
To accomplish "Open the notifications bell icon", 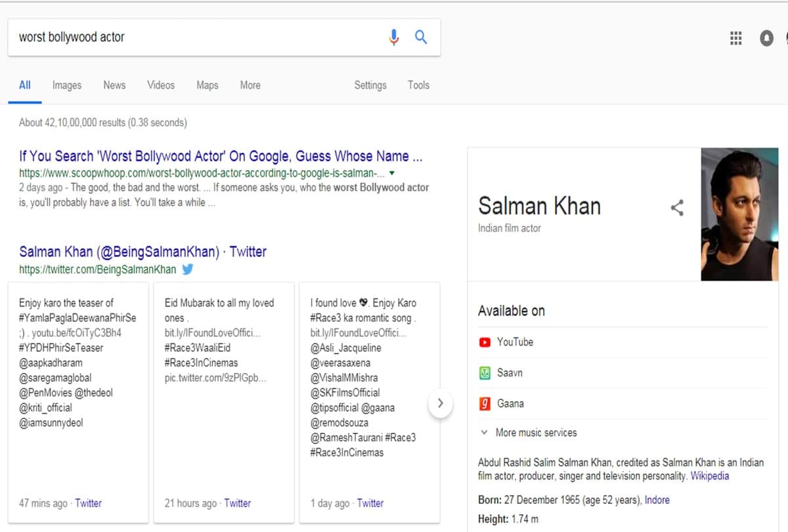I will click(x=766, y=38).
